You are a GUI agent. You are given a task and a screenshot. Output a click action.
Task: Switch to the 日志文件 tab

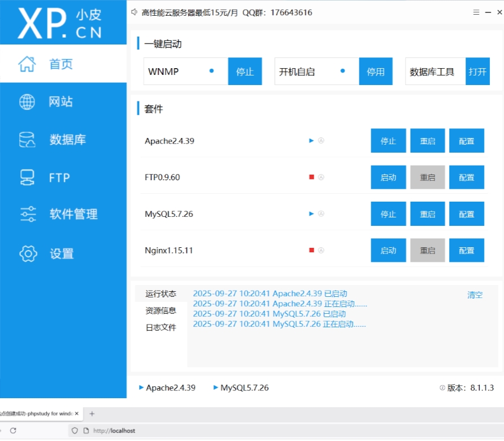point(161,327)
